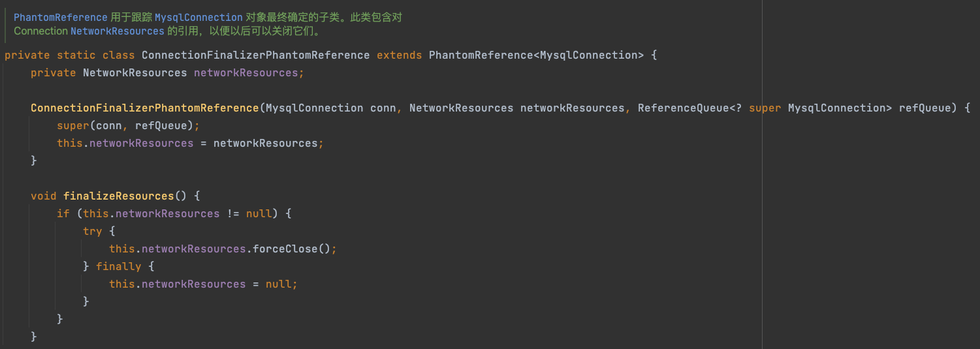Click the if keyword of the null check
The image size is (980, 349).
(x=63, y=213)
